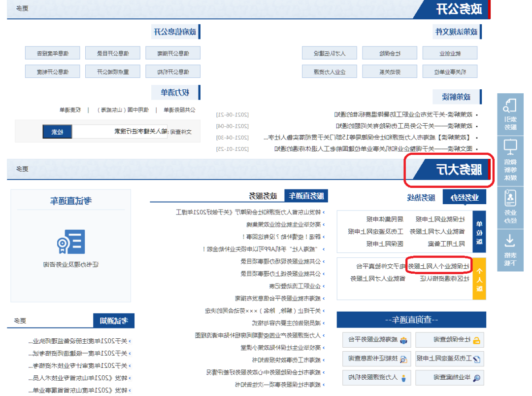This screenshot has height=396, width=532.
Task: Focus 文件查询 keyword input field
Action: coord(120,132)
